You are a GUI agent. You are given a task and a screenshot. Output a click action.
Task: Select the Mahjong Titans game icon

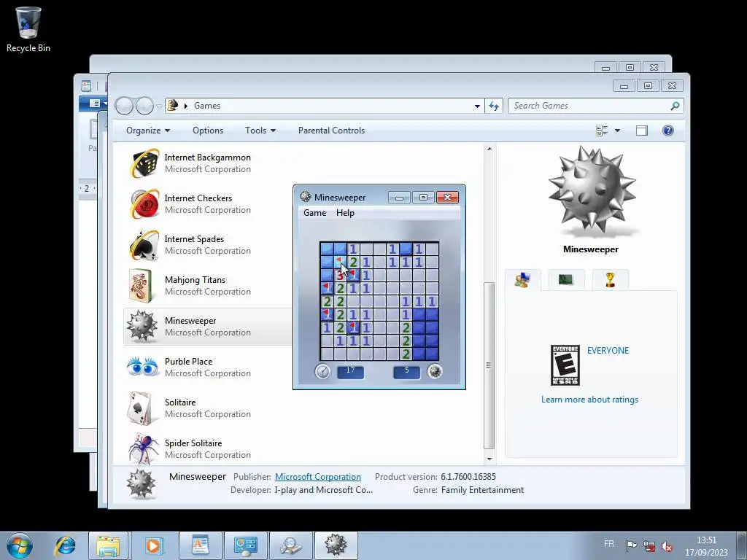click(x=141, y=286)
